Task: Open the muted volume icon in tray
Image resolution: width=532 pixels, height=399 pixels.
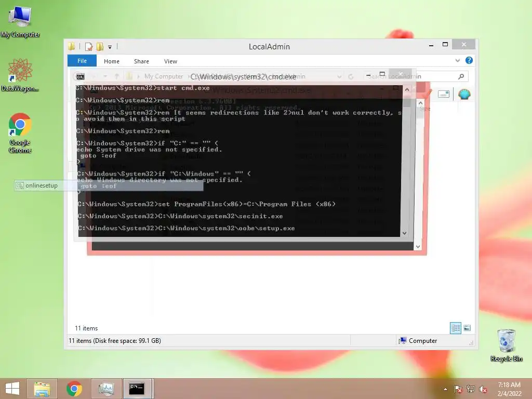Action: [x=483, y=389]
